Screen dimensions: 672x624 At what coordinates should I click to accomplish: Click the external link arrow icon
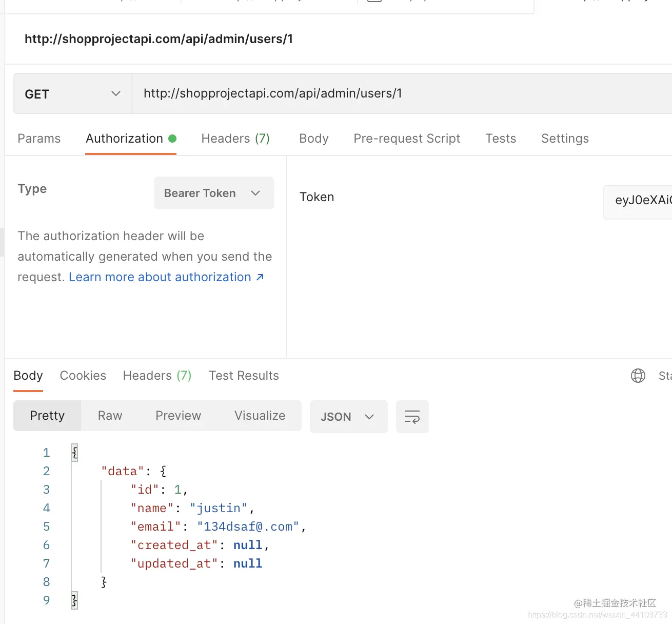pyautogui.click(x=260, y=277)
